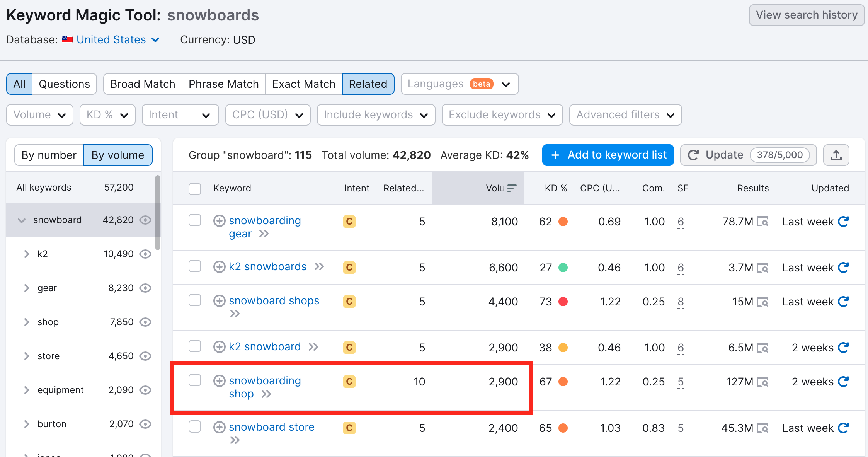Refresh 'k2 snowboard' row update icon
868x457 pixels.
point(843,348)
